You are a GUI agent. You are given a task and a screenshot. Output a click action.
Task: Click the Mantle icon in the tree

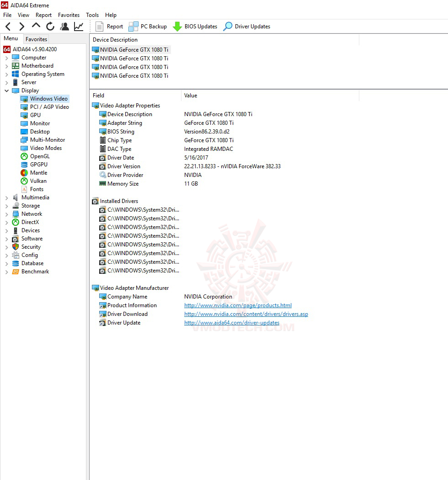[24, 173]
